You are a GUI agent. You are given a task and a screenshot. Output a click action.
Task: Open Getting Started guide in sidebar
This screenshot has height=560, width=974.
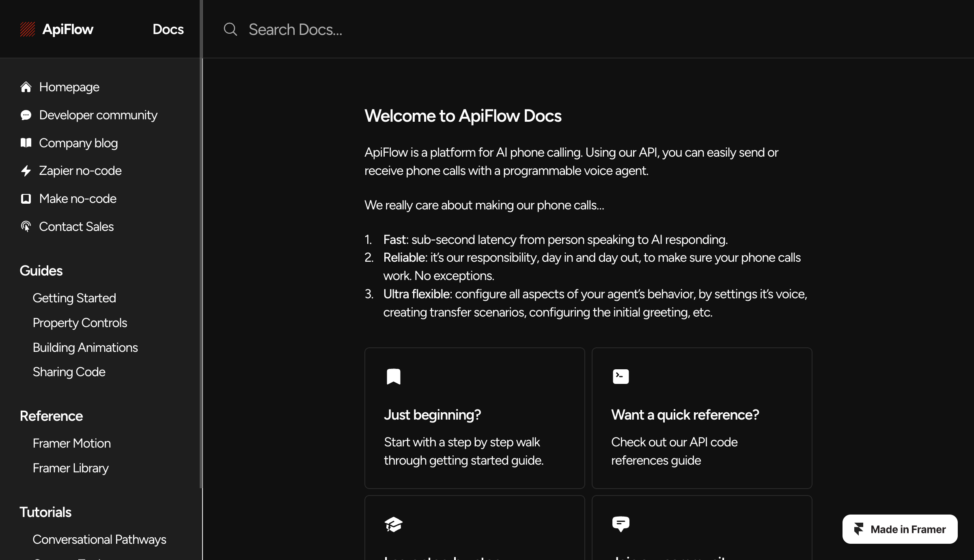click(74, 298)
